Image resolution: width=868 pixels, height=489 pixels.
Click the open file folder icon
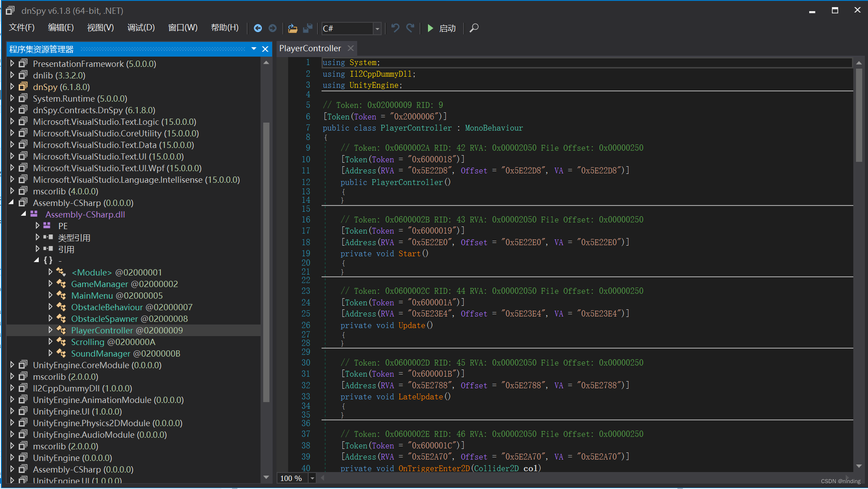[x=293, y=28]
